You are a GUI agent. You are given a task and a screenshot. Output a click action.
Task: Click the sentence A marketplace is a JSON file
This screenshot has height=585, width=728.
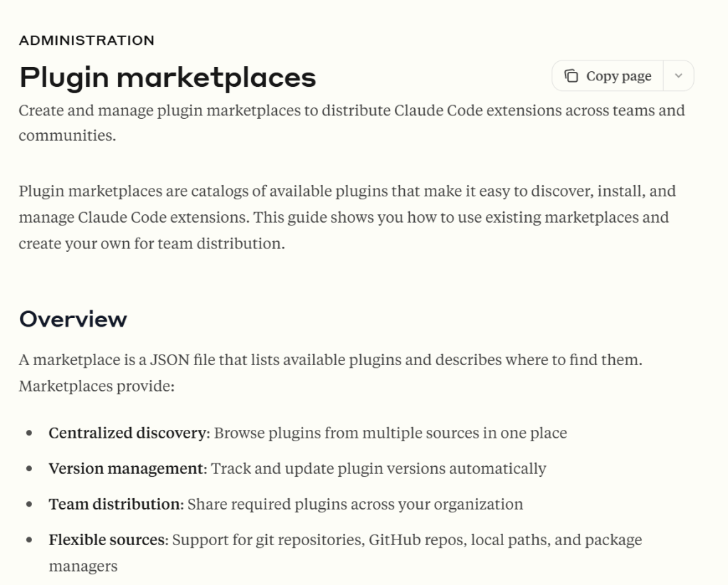[330, 360]
